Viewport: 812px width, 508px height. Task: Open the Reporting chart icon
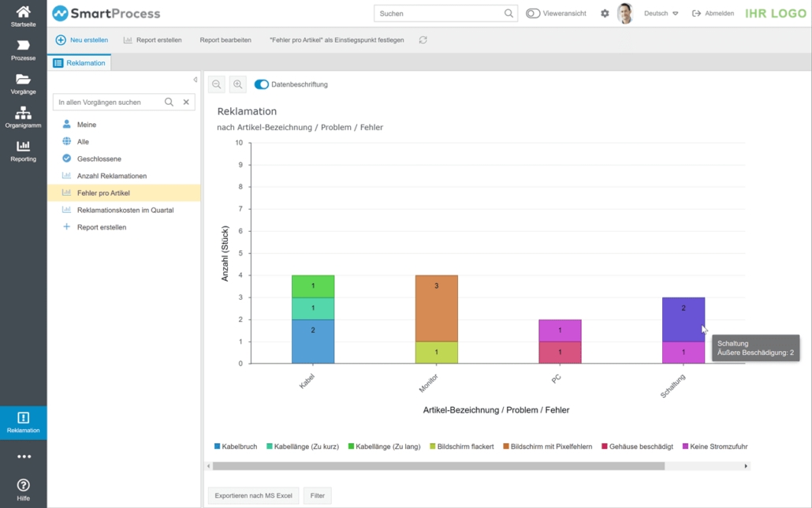(x=24, y=146)
